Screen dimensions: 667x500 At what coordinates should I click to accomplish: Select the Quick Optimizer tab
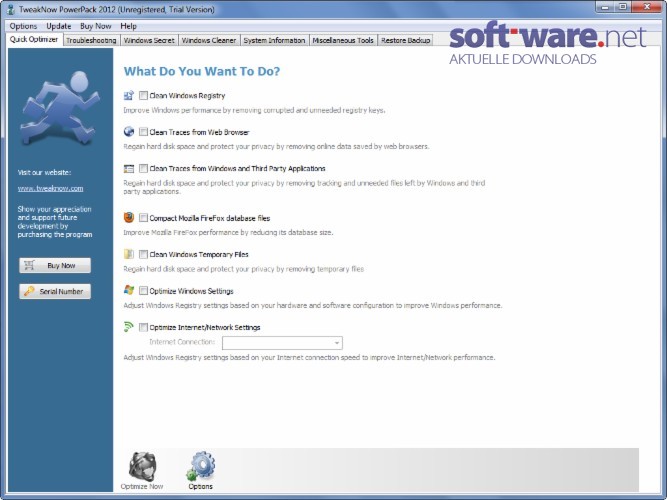click(34, 40)
